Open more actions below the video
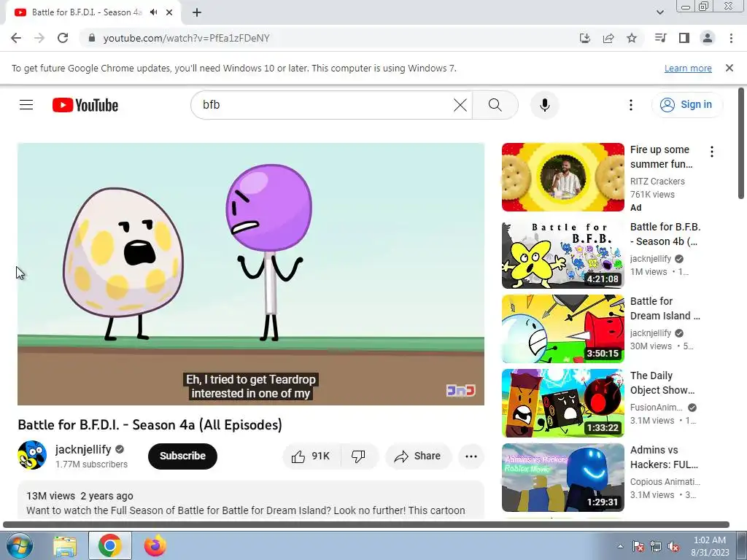The width and height of the screenshot is (747, 560). (471, 456)
